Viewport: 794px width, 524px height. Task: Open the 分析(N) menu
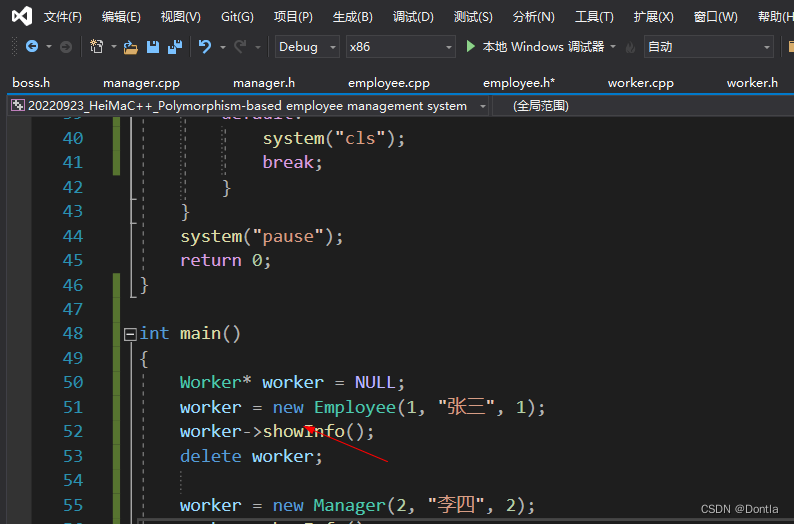pyautogui.click(x=533, y=17)
